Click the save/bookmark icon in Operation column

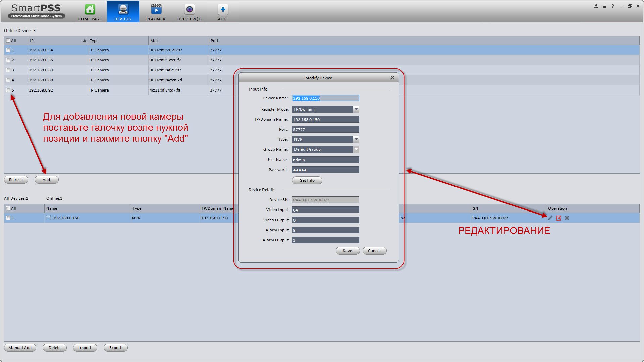[558, 218]
